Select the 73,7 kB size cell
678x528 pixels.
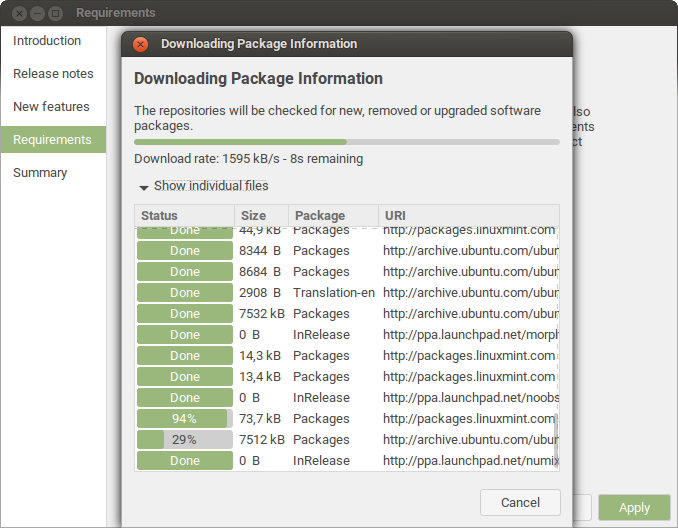(260, 419)
